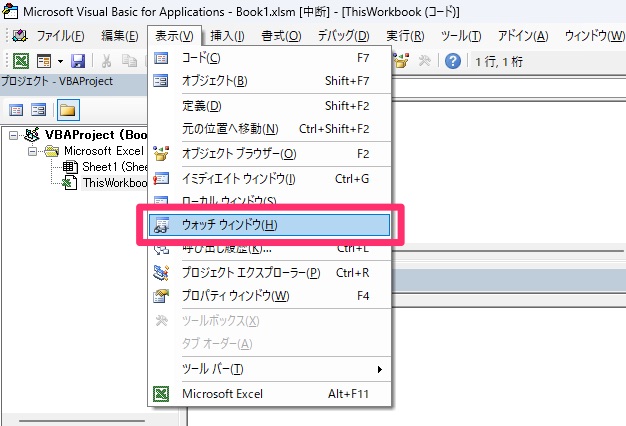Choose オブジェクト ブラウザー(O) menu item
The height and width of the screenshot is (426, 626).
[269, 154]
